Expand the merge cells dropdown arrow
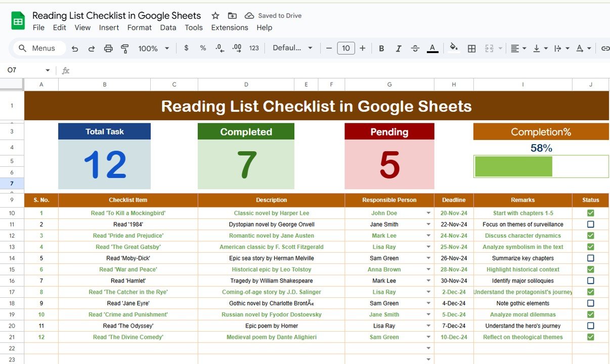Viewport: 610px width, 364px height. (500, 49)
